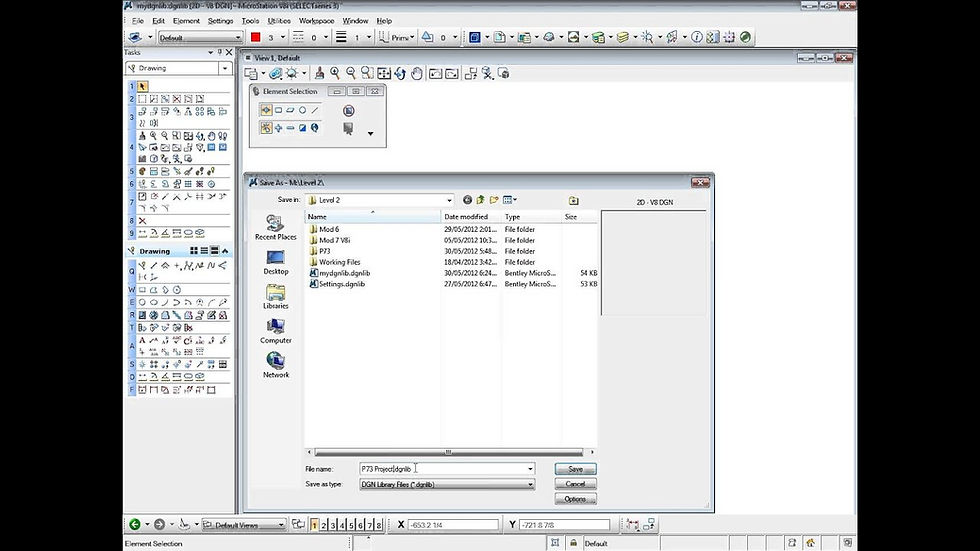
Task: Select Circle mode in Element Selection
Action: pyautogui.click(x=302, y=111)
